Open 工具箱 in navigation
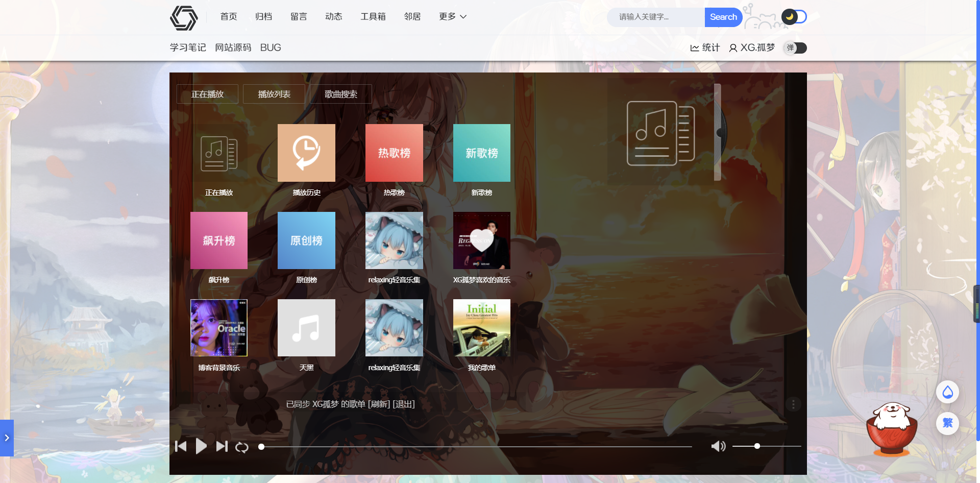Screen dimensions: 980x483 [373, 17]
